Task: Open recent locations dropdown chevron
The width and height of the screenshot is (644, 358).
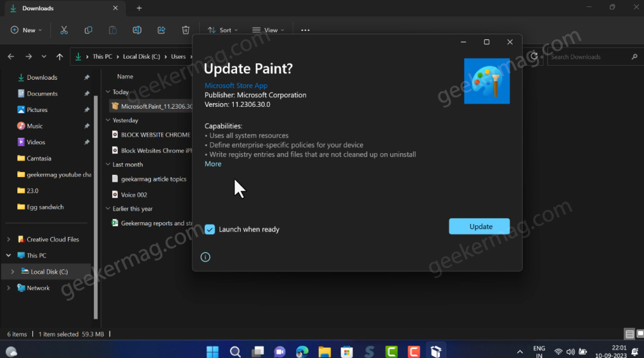Action: [44, 57]
